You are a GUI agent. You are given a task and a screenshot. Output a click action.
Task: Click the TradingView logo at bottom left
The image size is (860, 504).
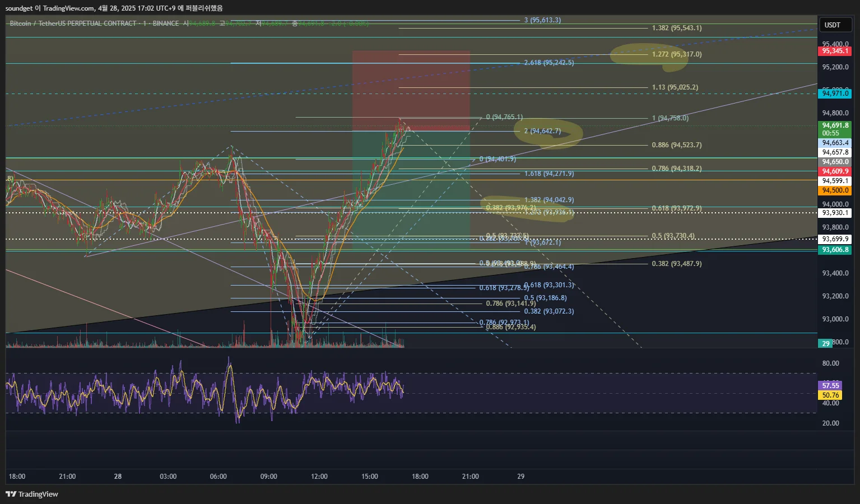[x=32, y=494]
